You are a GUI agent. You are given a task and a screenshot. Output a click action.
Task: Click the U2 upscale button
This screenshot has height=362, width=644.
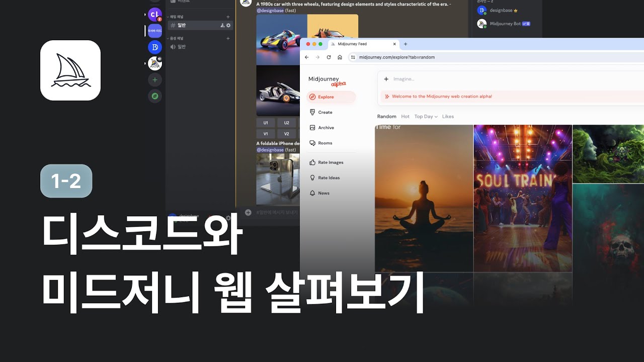pyautogui.click(x=287, y=123)
